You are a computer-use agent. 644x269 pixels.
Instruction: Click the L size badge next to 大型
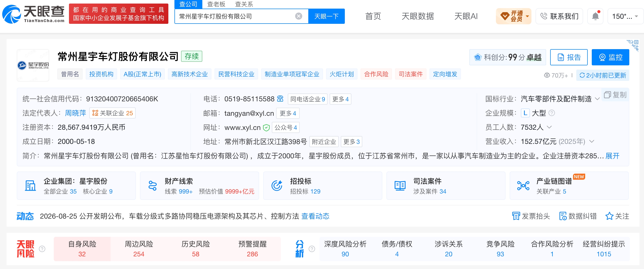525,113
